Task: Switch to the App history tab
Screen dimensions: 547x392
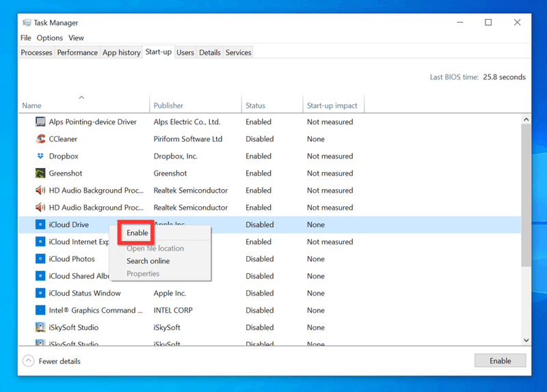Action: pos(122,53)
